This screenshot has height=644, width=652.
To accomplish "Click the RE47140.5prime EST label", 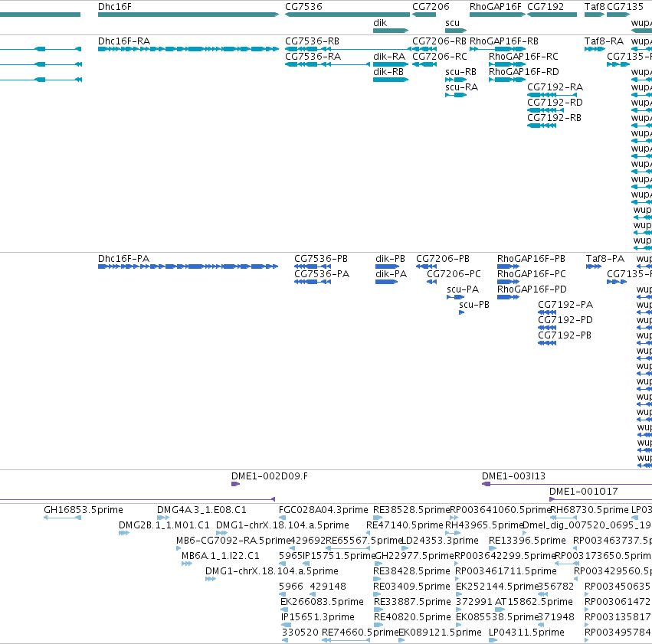I will click(x=405, y=525).
